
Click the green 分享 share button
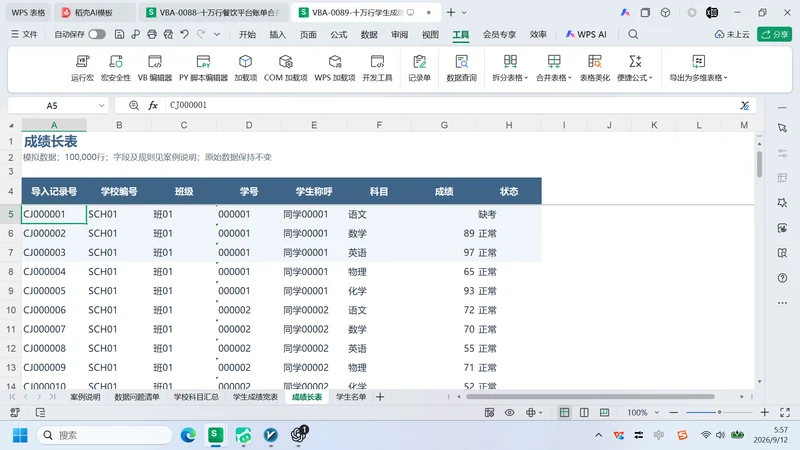[774, 34]
